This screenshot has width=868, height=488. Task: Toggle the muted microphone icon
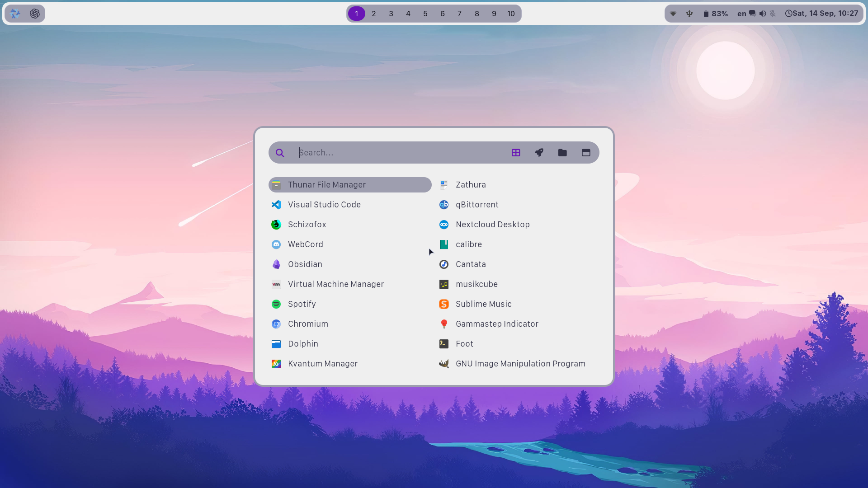click(x=773, y=14)
